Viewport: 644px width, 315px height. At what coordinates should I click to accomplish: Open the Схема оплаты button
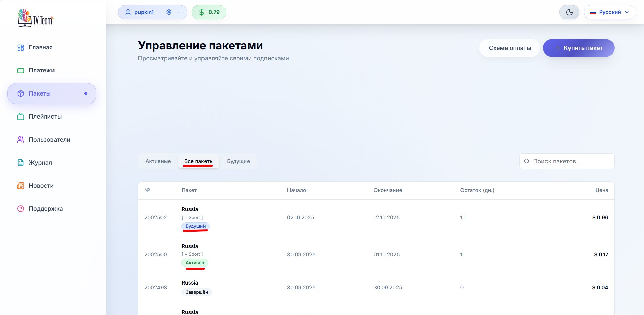[510, 48]
